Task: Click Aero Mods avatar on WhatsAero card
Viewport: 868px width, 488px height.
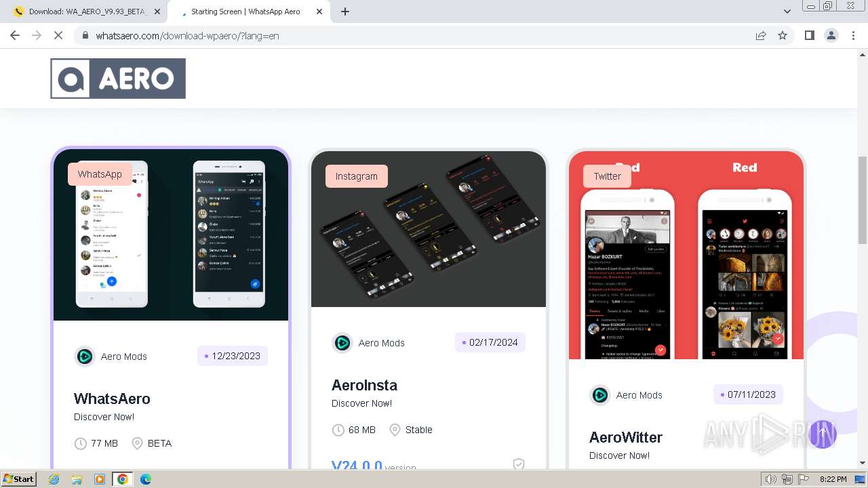Action: (85, 357)
